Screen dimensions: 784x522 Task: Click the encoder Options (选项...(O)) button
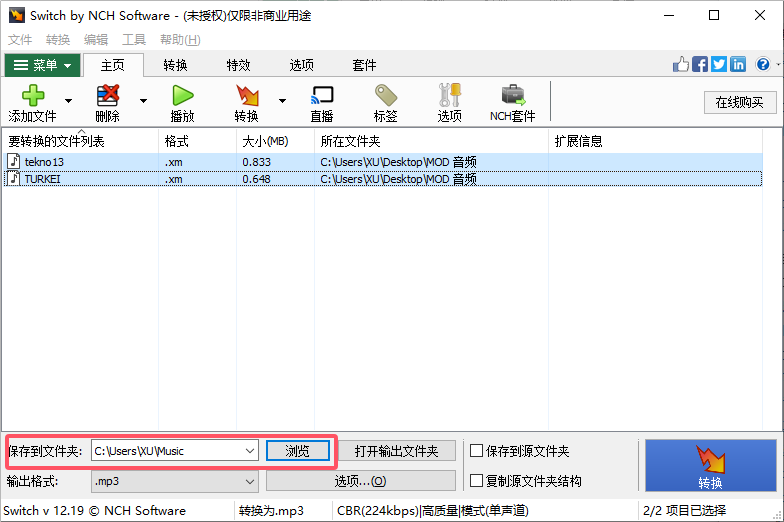[360, 481]
